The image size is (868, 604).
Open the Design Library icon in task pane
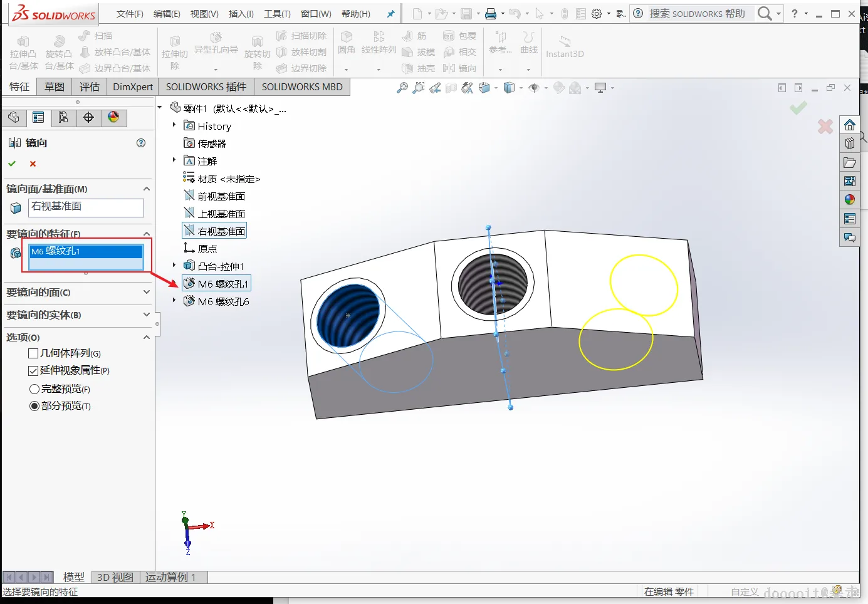(849, 143)
